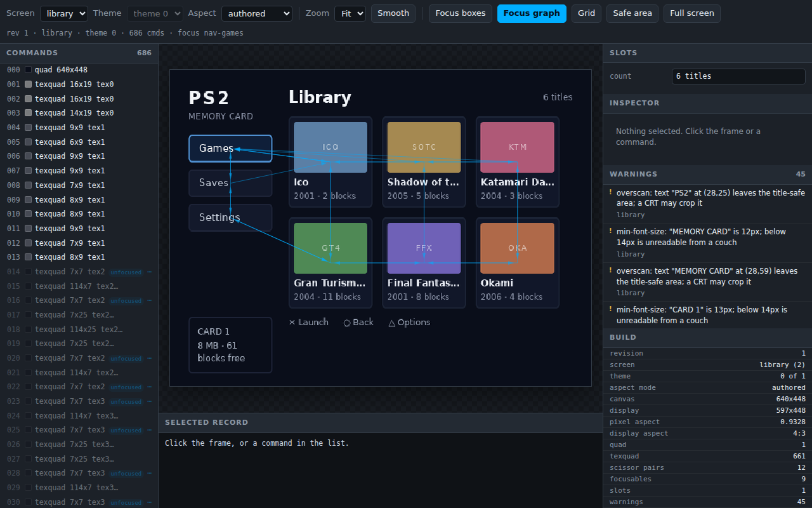Toggle the Grid overlay
812x508 pixels.
click(x=586, y=13)
